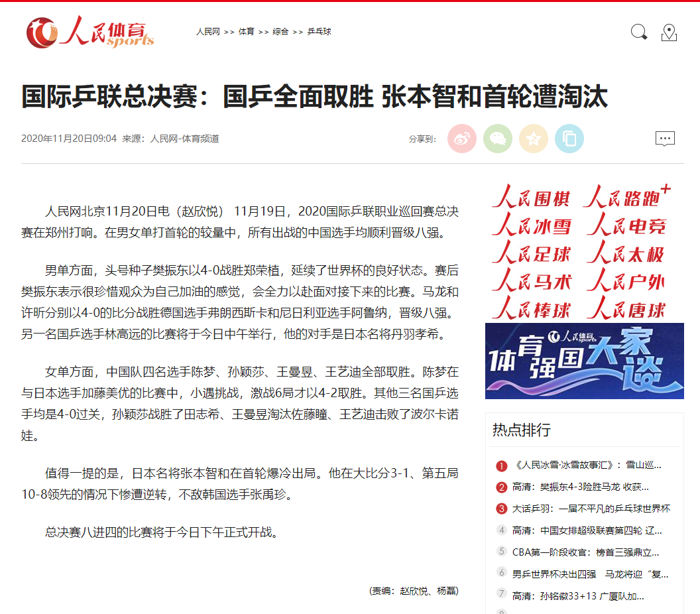The height and width of the screenshot is (614, 700).
Task: Click the 热点排行 heading
Action: (522, 430)
